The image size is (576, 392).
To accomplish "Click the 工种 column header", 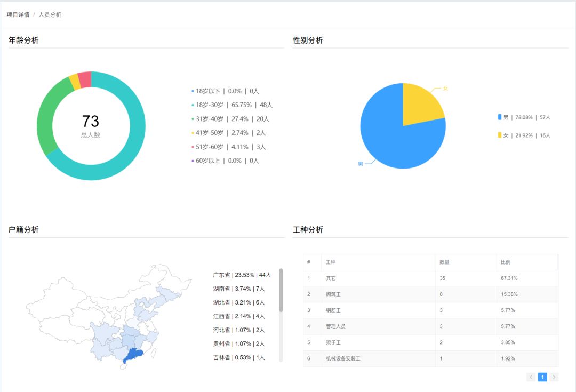I will tap(331, 262).
